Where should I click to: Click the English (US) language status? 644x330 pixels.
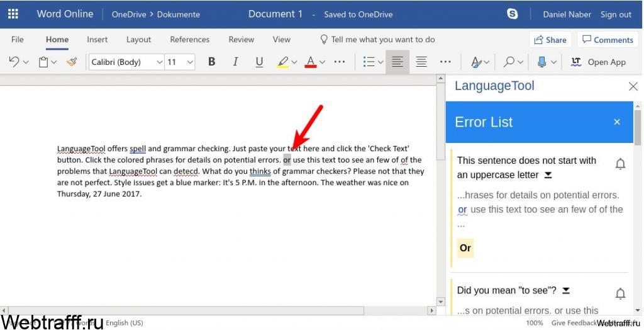(125, 323)
